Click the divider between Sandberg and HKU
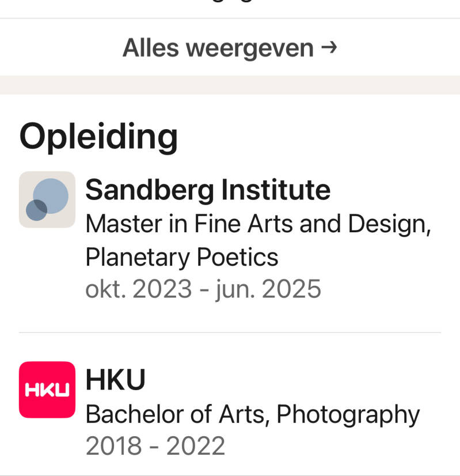This screenshot has height=476, width=460. 230,333
